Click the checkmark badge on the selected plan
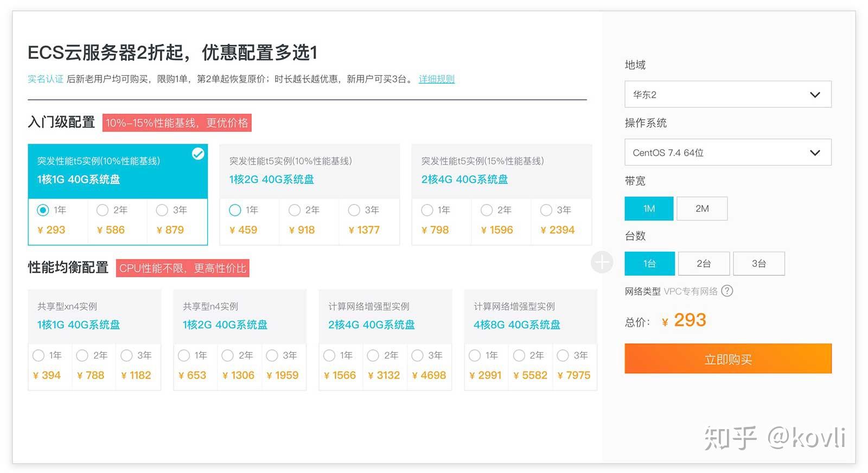The height and width of the screenshot is (473, 868). (198, 154)
